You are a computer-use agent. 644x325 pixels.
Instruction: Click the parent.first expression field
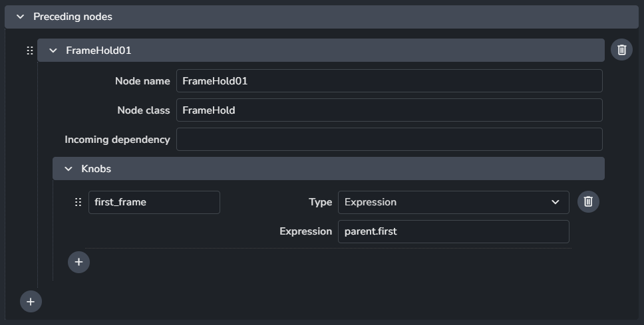[x=453, y=231]
